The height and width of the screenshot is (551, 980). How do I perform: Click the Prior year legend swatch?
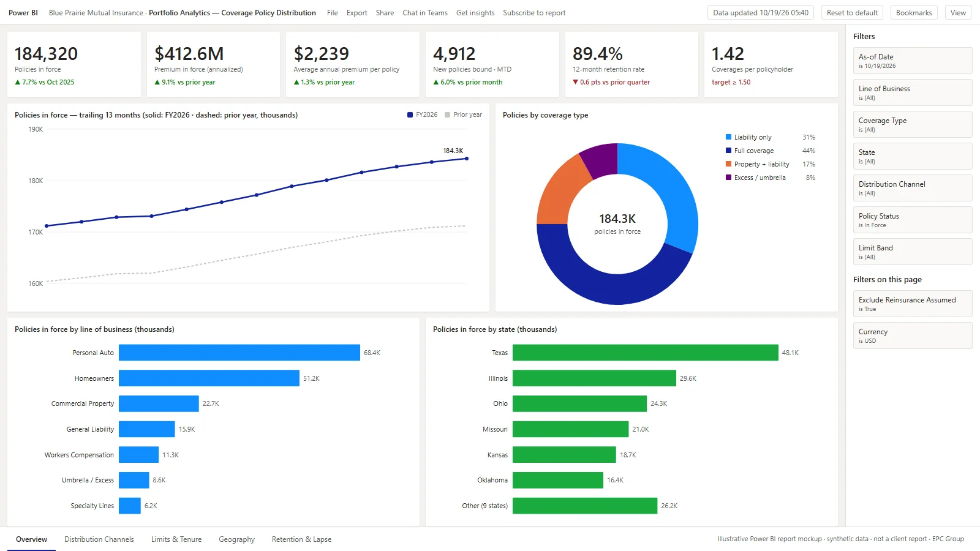[x=447, y=114]
